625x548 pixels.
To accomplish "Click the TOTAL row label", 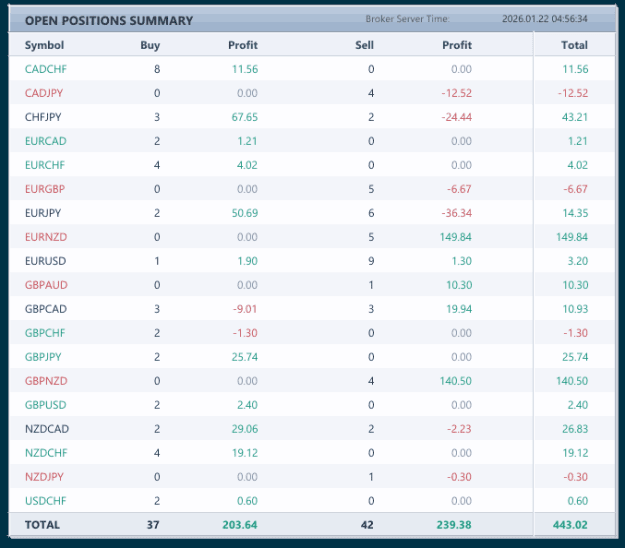I will (42, 525).
